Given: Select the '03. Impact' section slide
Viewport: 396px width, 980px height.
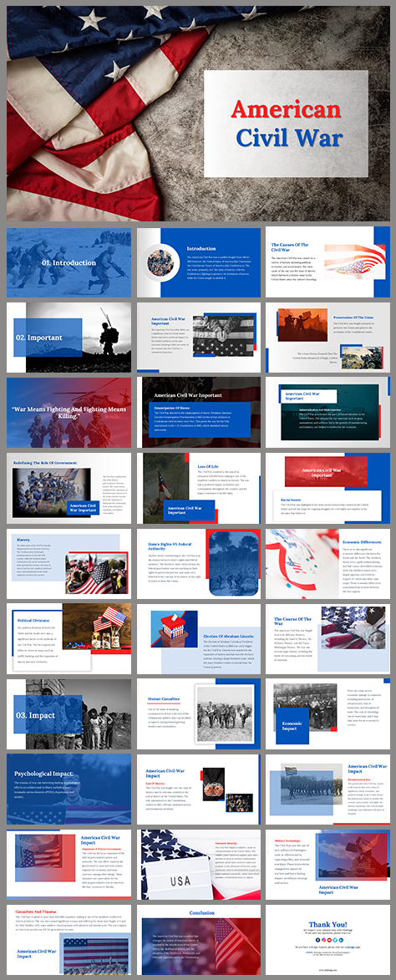Looking at the screenshot, I should 69,713.
